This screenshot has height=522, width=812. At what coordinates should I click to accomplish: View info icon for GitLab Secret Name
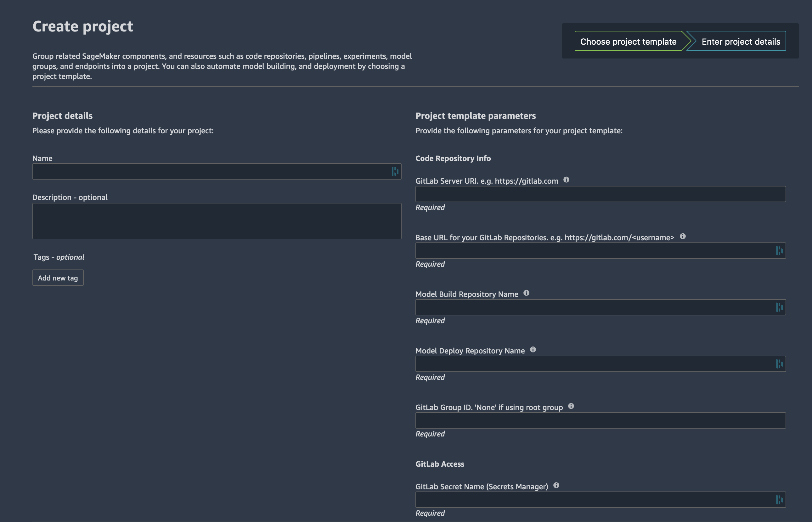click(556, 486)
